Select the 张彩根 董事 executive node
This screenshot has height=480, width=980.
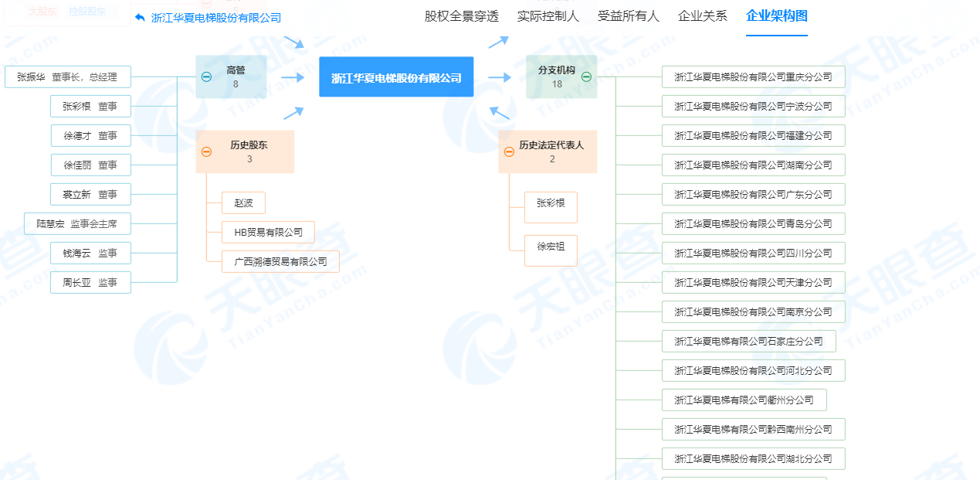[x=90, y=107]
